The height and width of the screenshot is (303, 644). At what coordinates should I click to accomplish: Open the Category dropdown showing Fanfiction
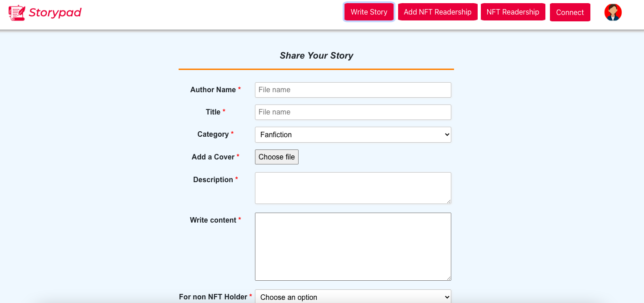(353, 134)
